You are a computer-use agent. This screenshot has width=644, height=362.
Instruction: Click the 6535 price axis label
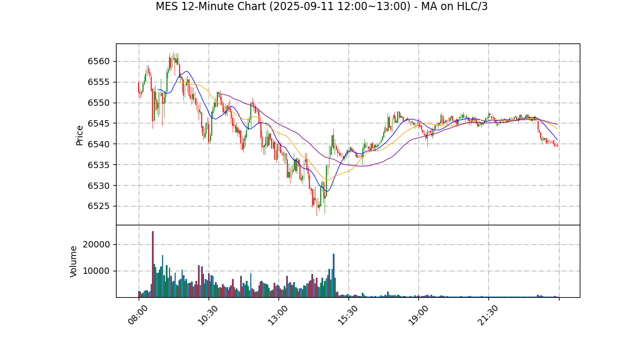tap(99, 165)
